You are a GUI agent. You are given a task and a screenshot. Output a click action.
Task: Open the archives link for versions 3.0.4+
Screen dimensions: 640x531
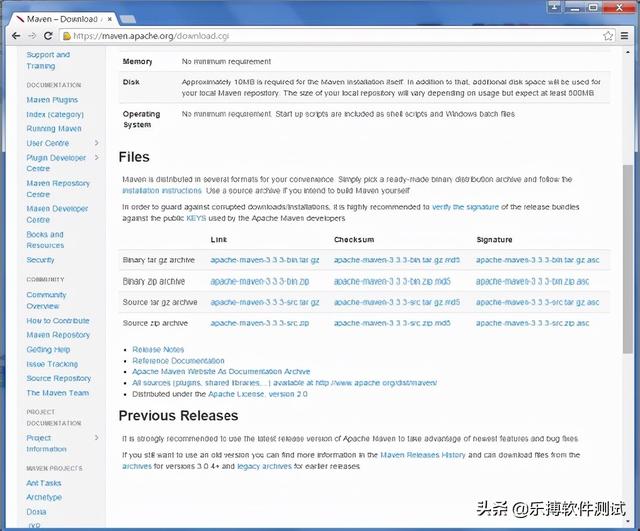click(x=137, y=466)
